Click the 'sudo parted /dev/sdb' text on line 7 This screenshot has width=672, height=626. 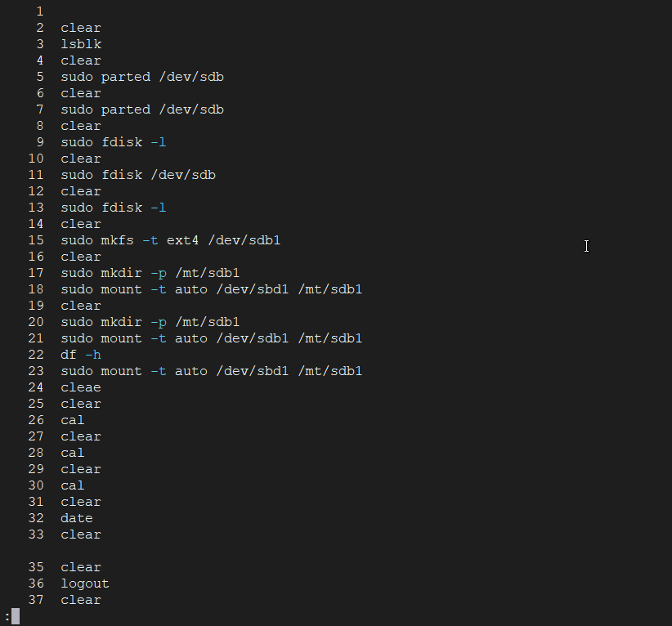(x=142, y=110)
